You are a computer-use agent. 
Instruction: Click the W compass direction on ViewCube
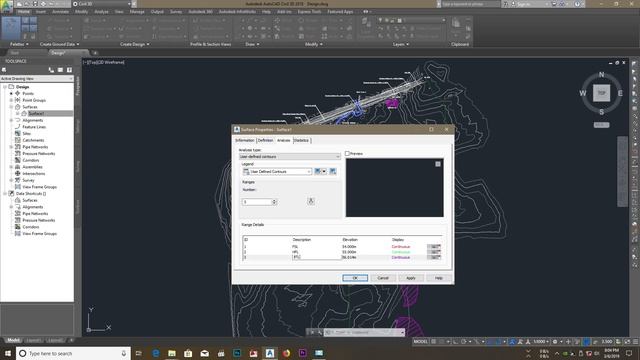point(582,93)
